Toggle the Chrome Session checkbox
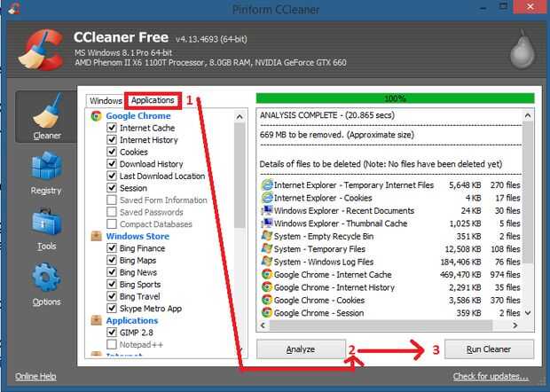550x392 pixels. 112,188
